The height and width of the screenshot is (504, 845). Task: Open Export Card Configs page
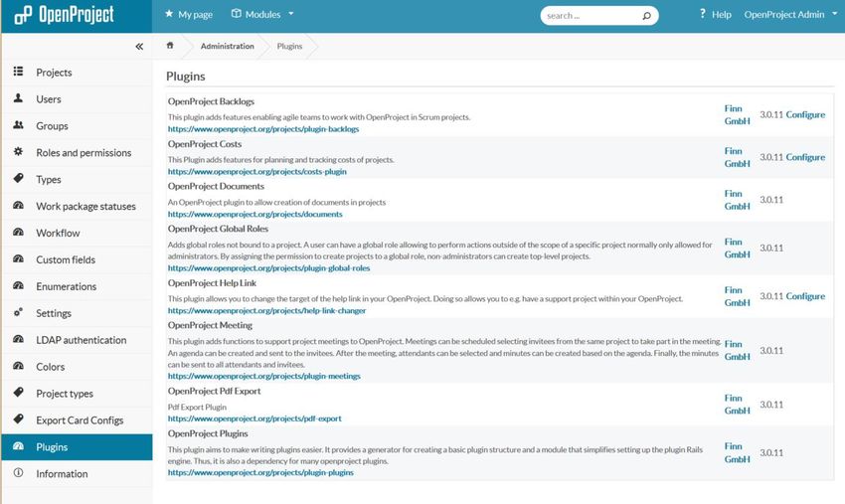(80, 420)
